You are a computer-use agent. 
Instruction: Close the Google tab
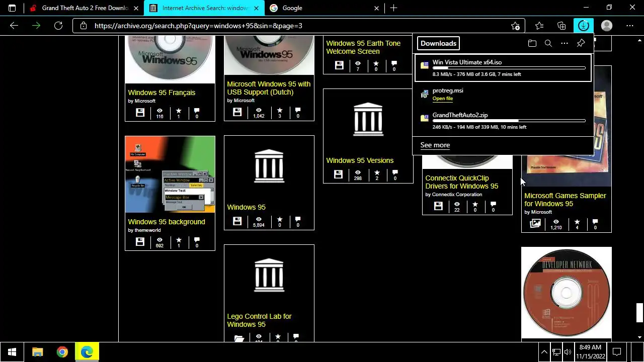point(377,8)
